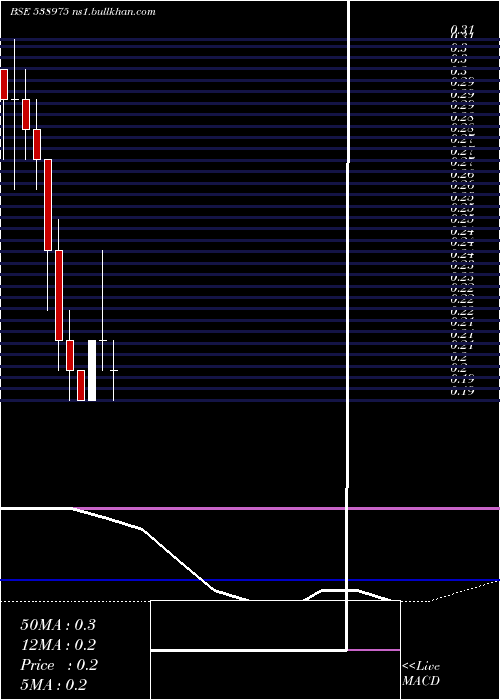Click the 5MA : 0.2 label
Image resolution: width=500 pixels, height=700 pixels.
pyautogui.click(x=54, y=685)
